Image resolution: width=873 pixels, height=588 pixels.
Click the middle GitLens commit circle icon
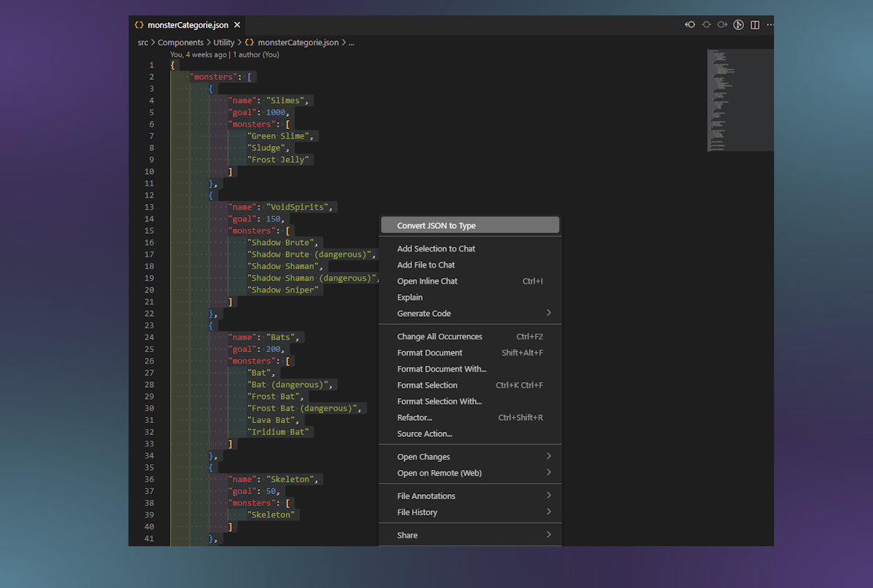706,25
